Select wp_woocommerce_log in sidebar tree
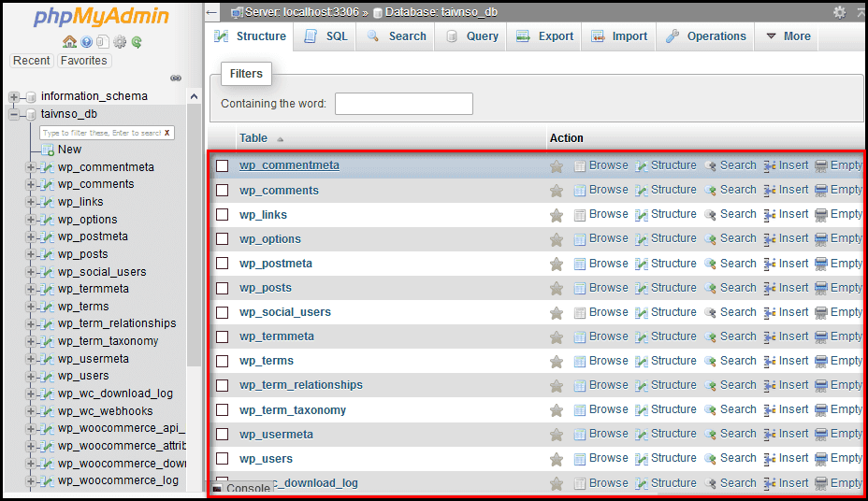868x501 pixels. [x=118, y=480]
